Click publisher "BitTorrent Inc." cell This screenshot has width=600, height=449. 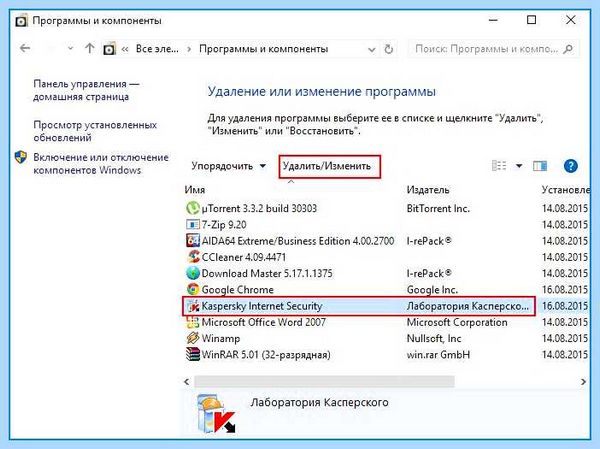pos(438,208)
